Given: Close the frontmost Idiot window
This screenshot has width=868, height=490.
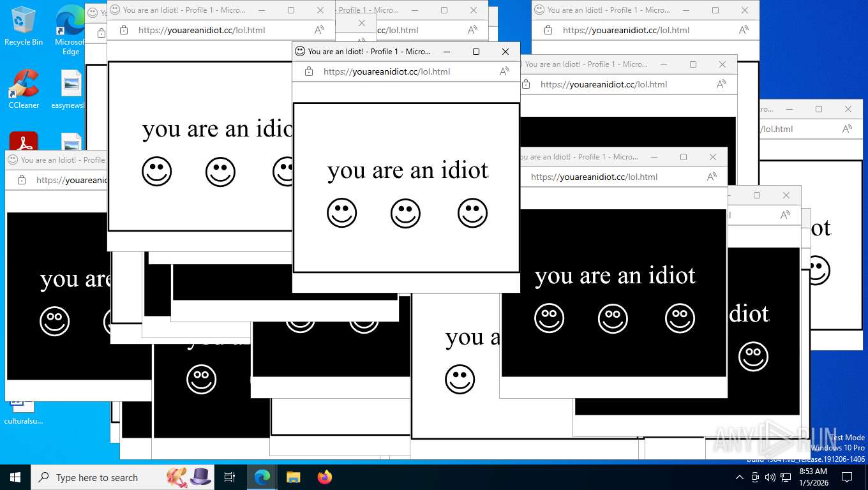Looking at the screenshot, I should pos(505,52).
